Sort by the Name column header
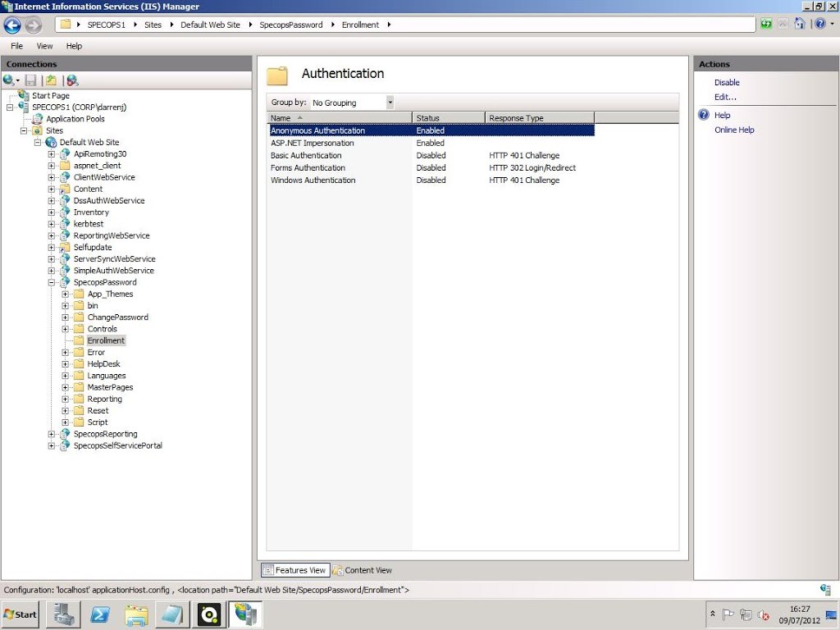 point(340,118)
